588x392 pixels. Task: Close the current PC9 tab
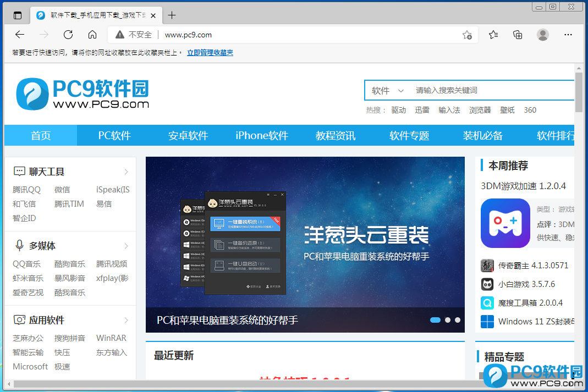[x=153, y=15]
